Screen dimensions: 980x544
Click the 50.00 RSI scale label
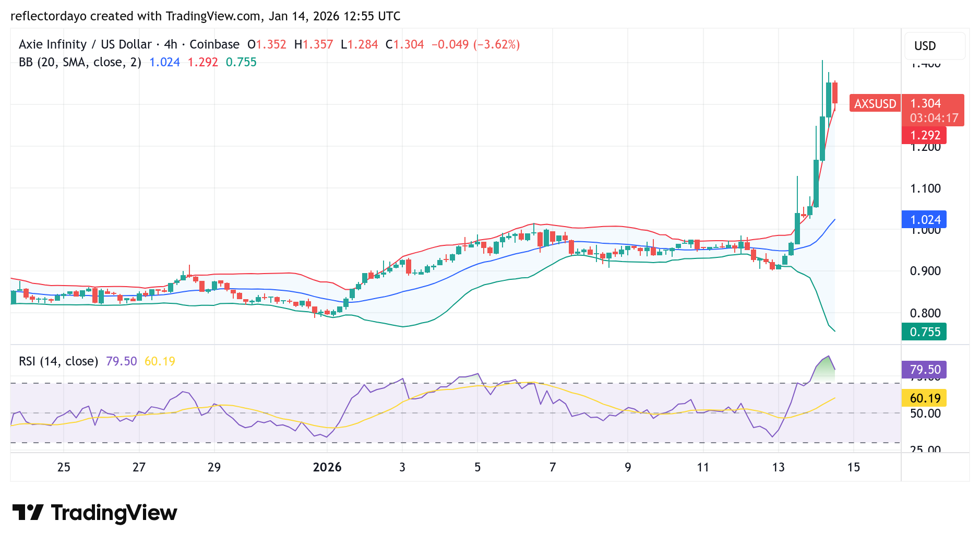pos(926,413)
